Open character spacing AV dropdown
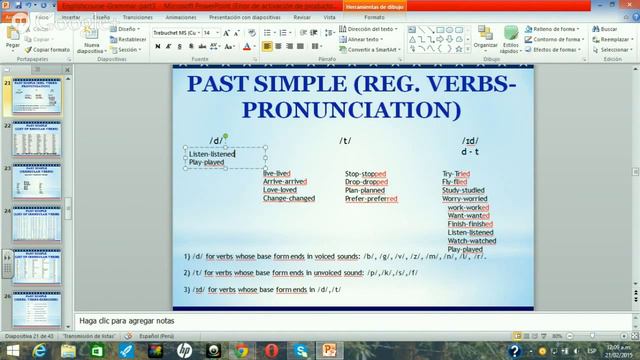This screenshot has height=360, width=640. (x=215, y=47)
